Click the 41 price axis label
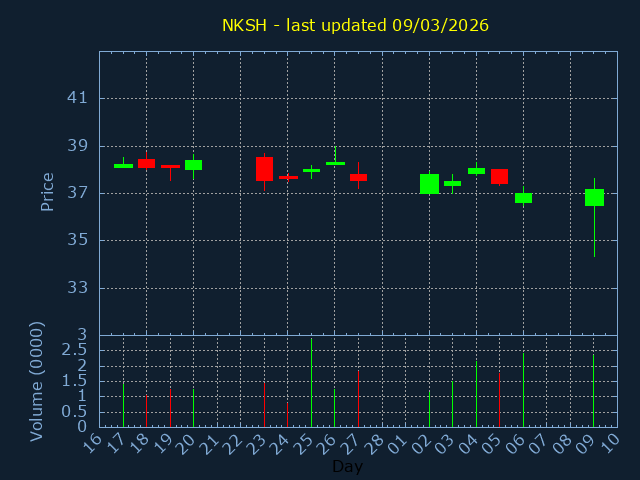This screenshot has height=480, width=640. pos(77,98)
